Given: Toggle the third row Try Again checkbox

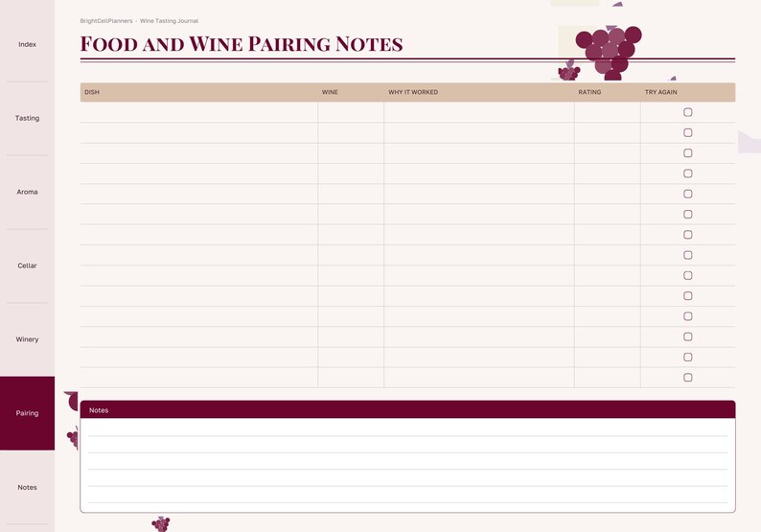Looking at the screenshot, I should coord(688,153).
